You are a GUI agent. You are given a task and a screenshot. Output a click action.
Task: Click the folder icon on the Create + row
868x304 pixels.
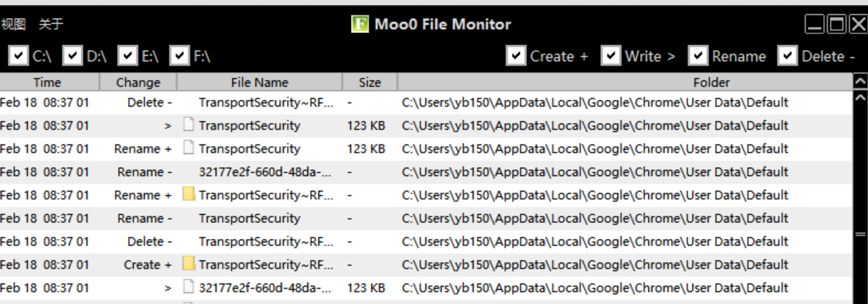[x=188, y=264]
